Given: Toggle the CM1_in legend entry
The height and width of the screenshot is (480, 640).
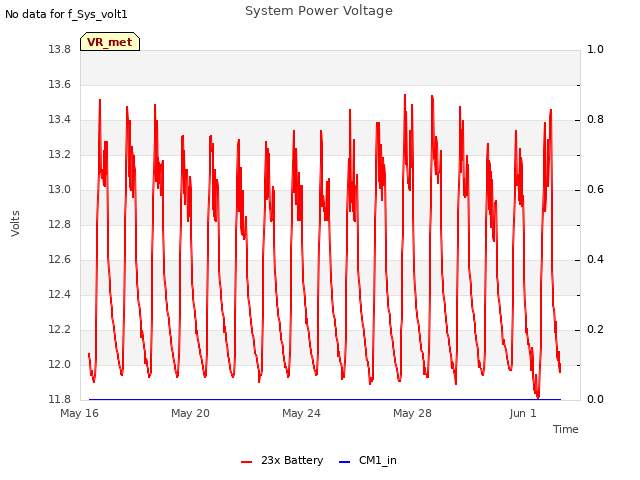Looking at the screenshot, I should (368, 460).
